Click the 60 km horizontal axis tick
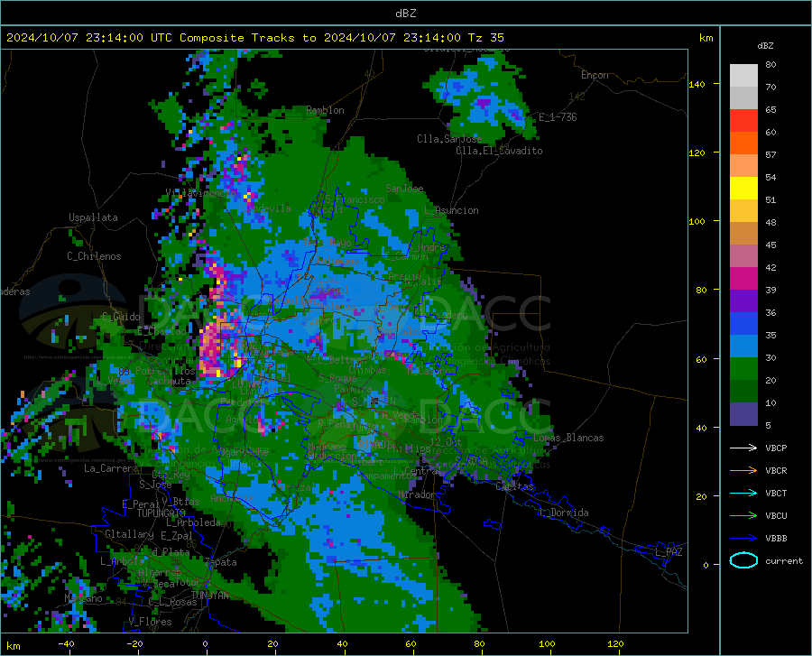Screen dimensions: 812x656 (x=411, y=643)
